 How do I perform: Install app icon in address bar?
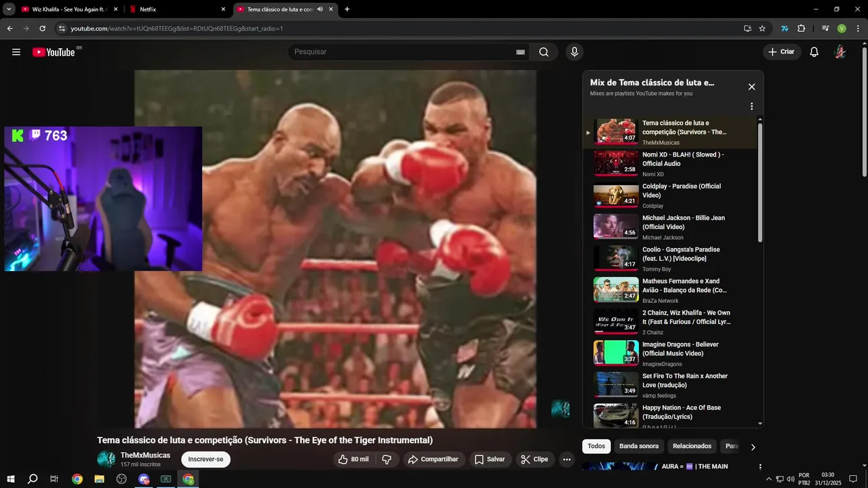tap(747, 28)
